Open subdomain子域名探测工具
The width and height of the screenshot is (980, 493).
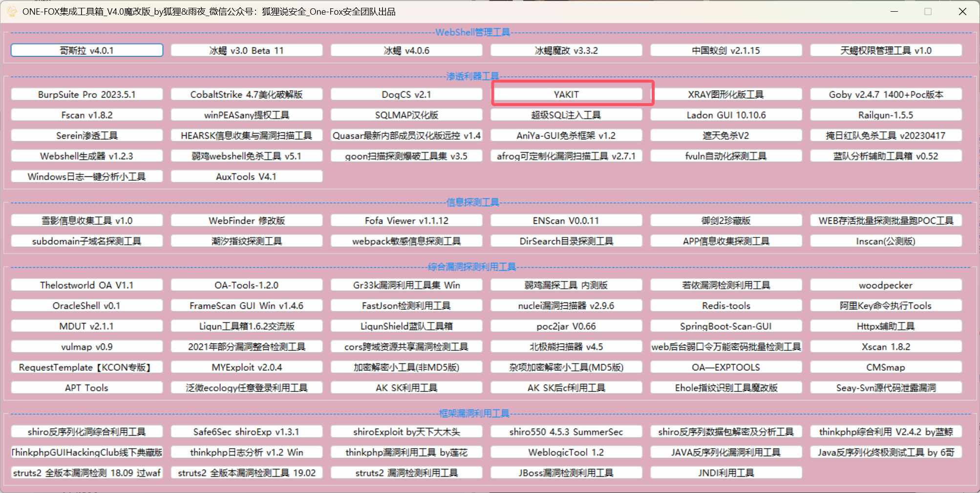coord(87,241)
